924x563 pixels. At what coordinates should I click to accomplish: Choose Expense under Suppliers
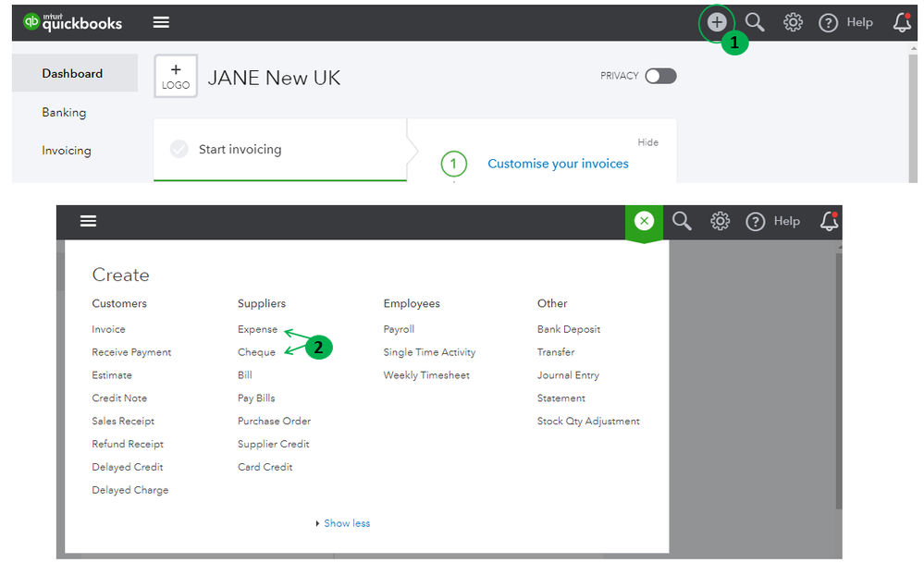tap(257, 329)
